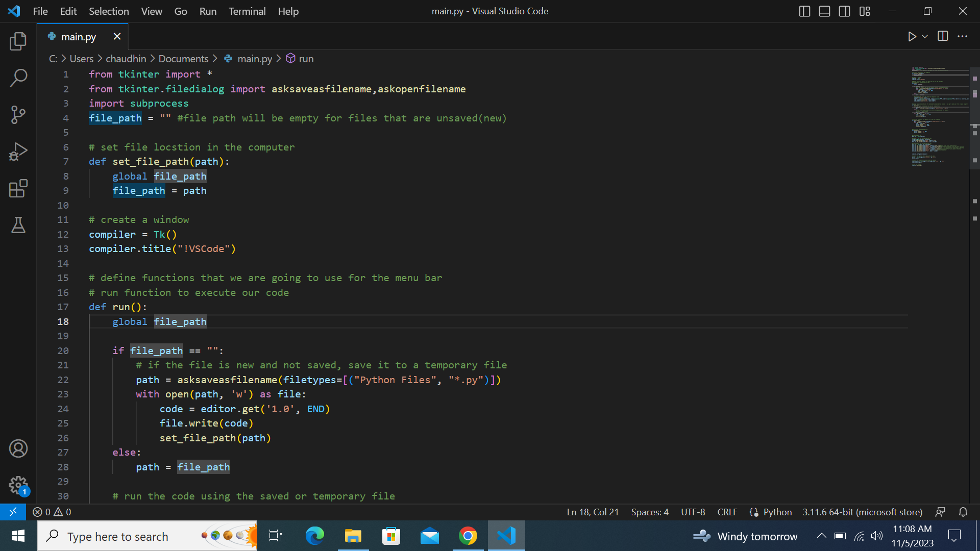This screenshot has height=551, width=980.
Task: Click the Python language mode in status bar
Action: pos(777,512)
